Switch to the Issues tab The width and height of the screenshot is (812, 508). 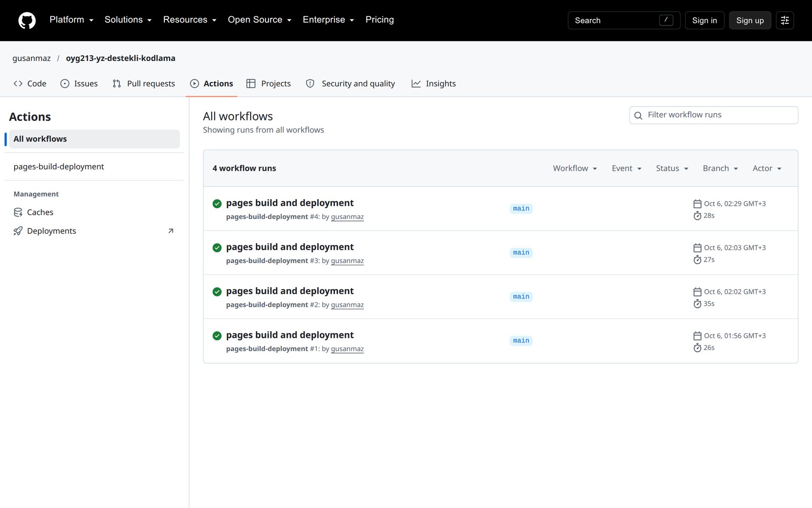coord(79,84)
